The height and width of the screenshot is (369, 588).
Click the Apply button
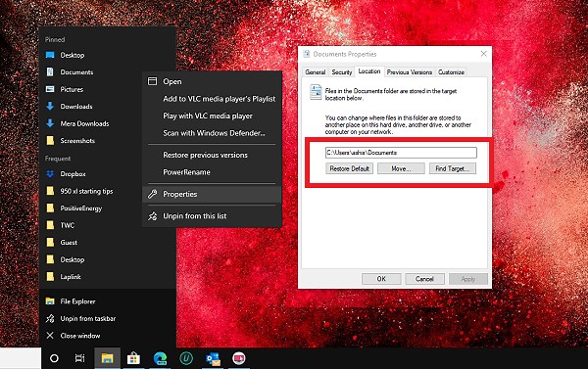click(x=468, y=279)
